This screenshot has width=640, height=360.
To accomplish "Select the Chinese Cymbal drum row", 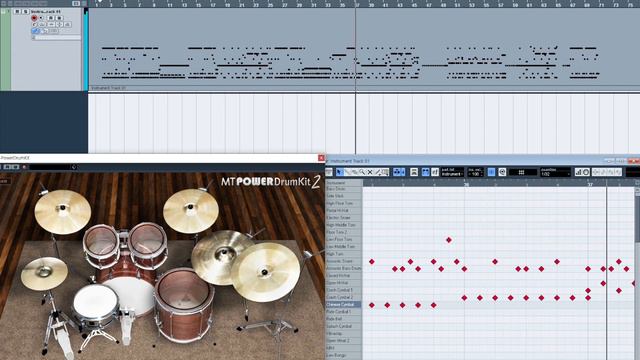I will click(x=343, y=304).
